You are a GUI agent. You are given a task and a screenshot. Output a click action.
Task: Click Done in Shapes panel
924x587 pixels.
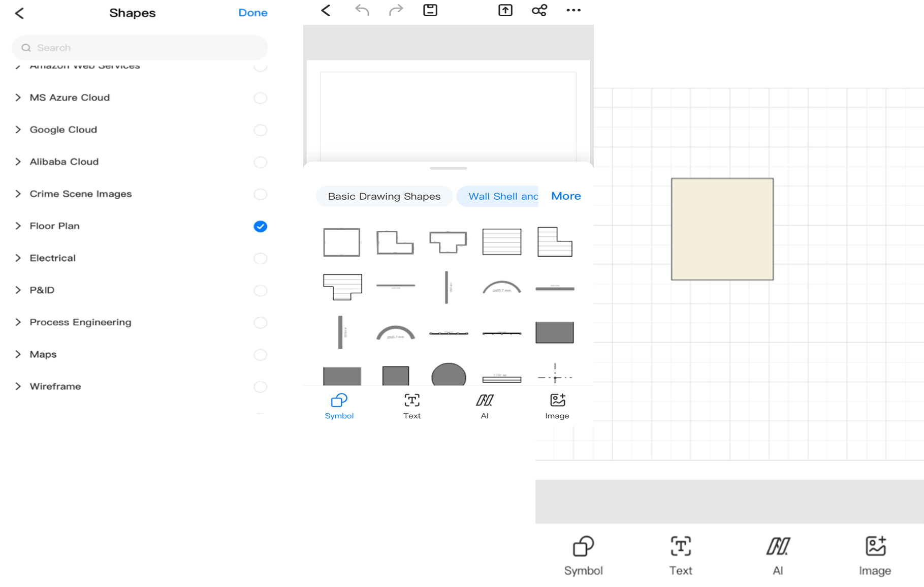[252, 13]
